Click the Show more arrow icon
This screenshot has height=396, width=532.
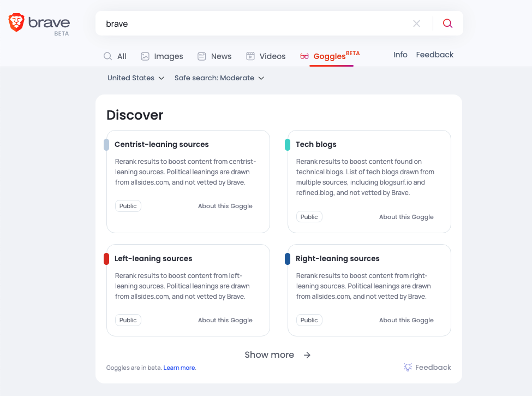point(307,355)
